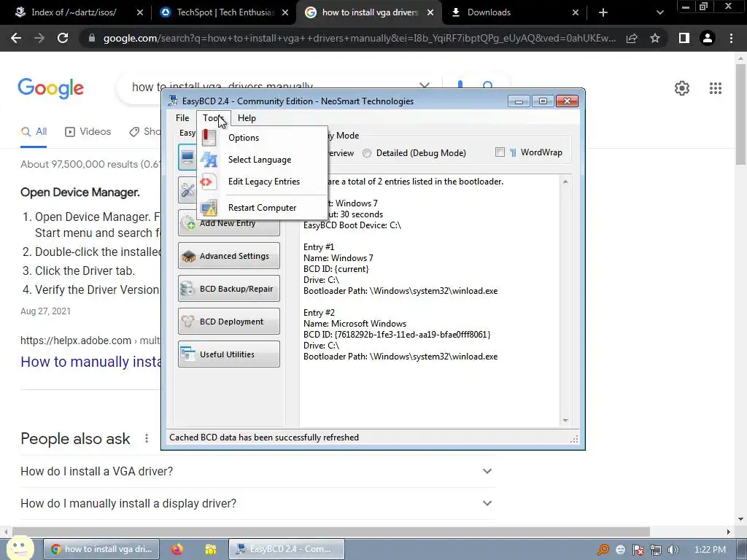Image resolution: width=747 pixels, height=560 pixels.
Task: Click the Chrome page vertical scrollbar thumb
Action: pos(741,114)
